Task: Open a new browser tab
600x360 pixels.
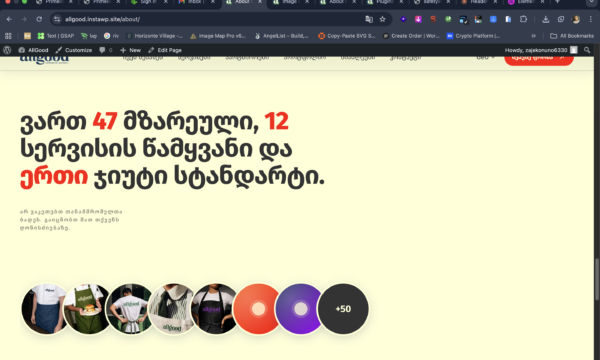Action: [x=558, y=2]
